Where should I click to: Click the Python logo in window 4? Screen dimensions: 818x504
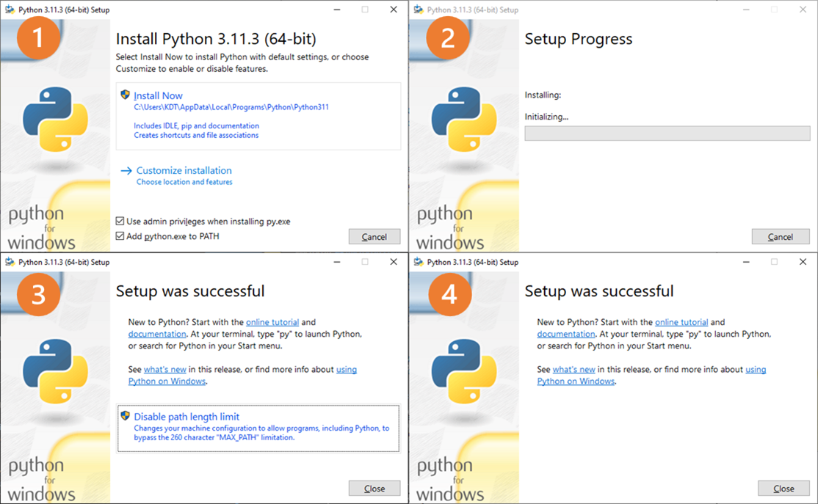(464, 371)
